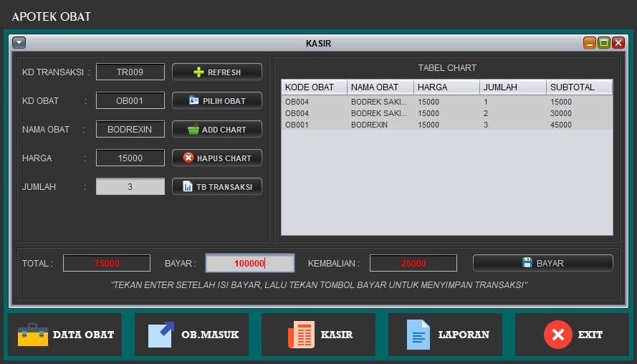This screenshot has height=364, width=637.
Task: Sort by the Subtotal column header
Action: (x=579, y=87)
